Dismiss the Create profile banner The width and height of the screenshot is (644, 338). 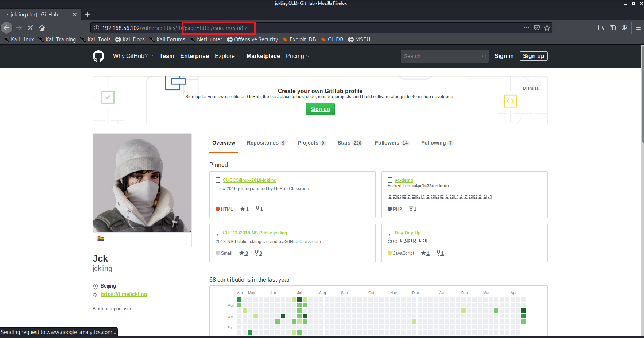click(x=531, y=88)
